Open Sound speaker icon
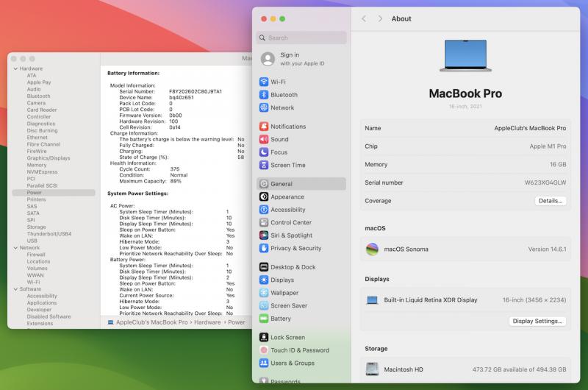 coord(264,139)
